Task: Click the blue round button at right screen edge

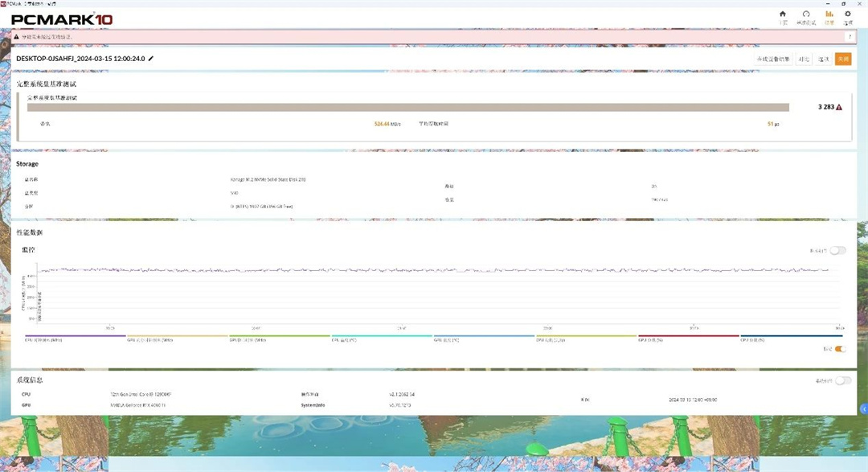Action: click(x=864, y=408)
